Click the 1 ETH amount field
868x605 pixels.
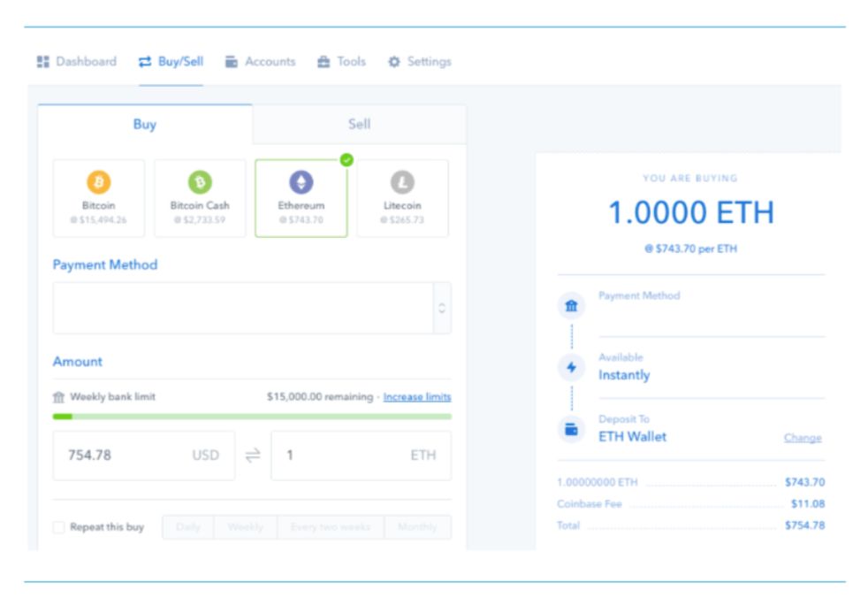tap(361, 456)
